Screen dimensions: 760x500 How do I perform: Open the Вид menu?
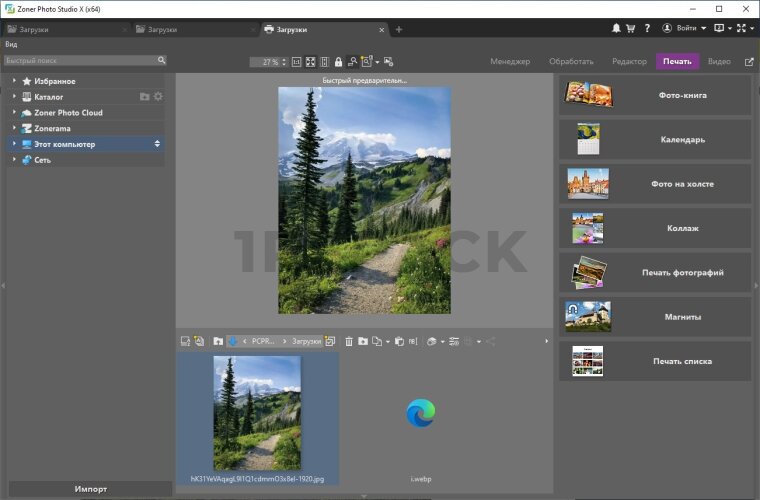11,45
